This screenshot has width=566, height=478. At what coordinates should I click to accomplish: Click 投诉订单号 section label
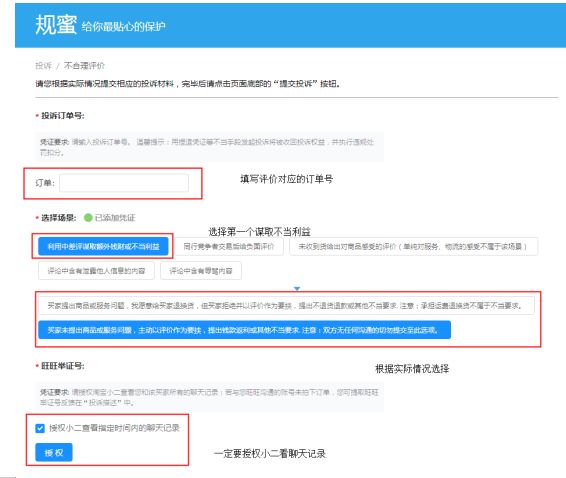pyautogui.click(x=63, y=116)
